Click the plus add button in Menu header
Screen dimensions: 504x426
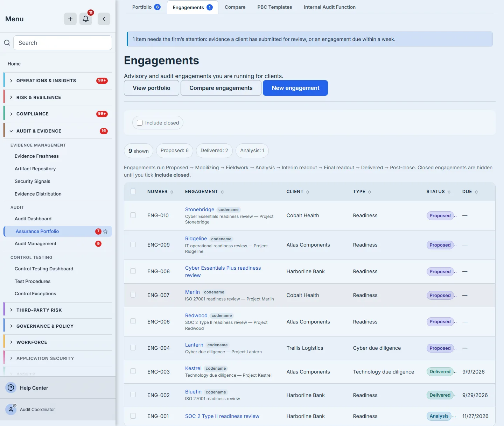pyautogui.click(x=70, y=19)
